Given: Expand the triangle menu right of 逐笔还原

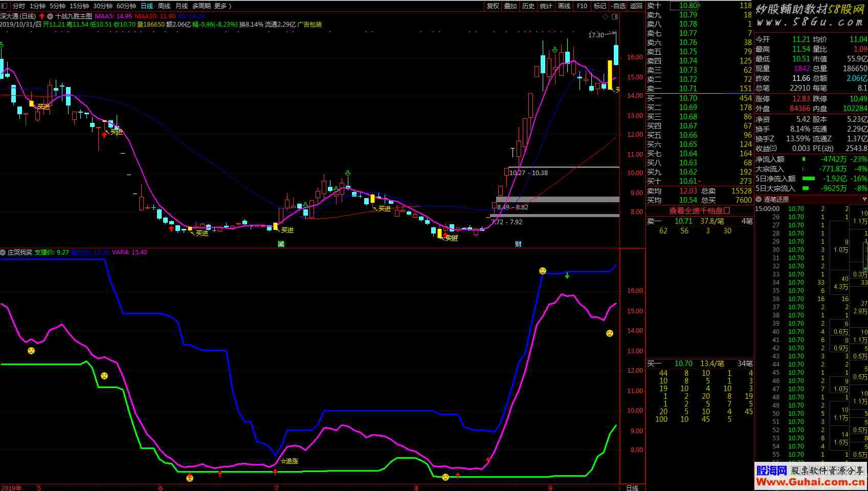Looking at the screenshot, I should tap(864, 199).
